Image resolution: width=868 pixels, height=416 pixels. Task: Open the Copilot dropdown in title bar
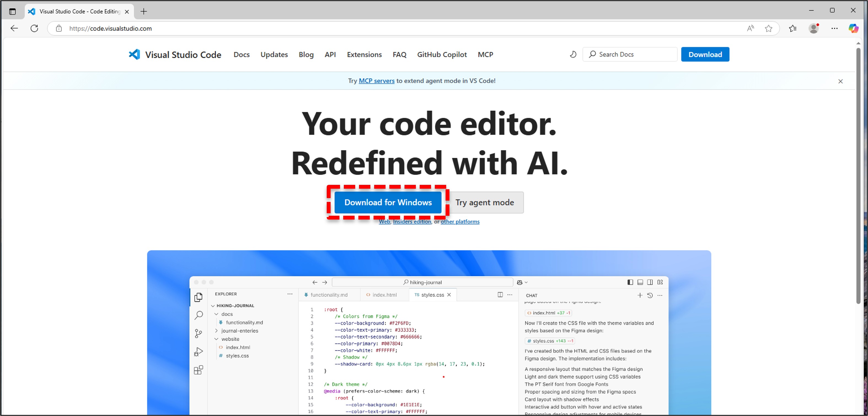point(522,282)
